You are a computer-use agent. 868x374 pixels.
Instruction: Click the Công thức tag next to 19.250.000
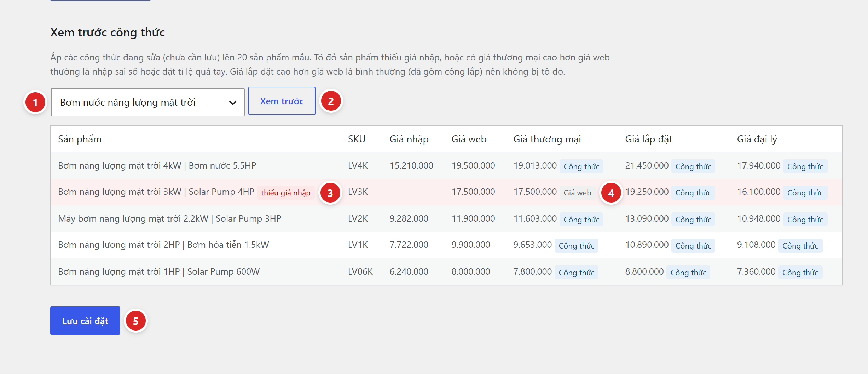[x=693, y=193]
